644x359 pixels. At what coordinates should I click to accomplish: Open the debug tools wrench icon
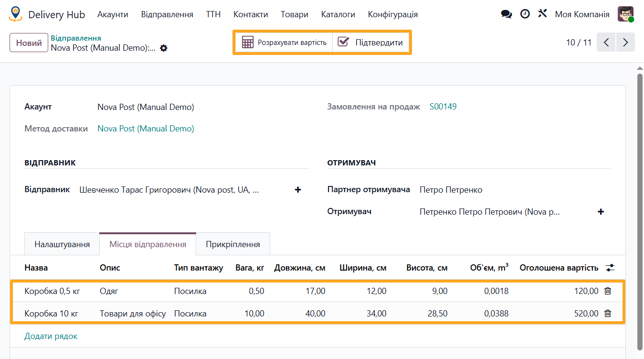(x=542, y=13)
